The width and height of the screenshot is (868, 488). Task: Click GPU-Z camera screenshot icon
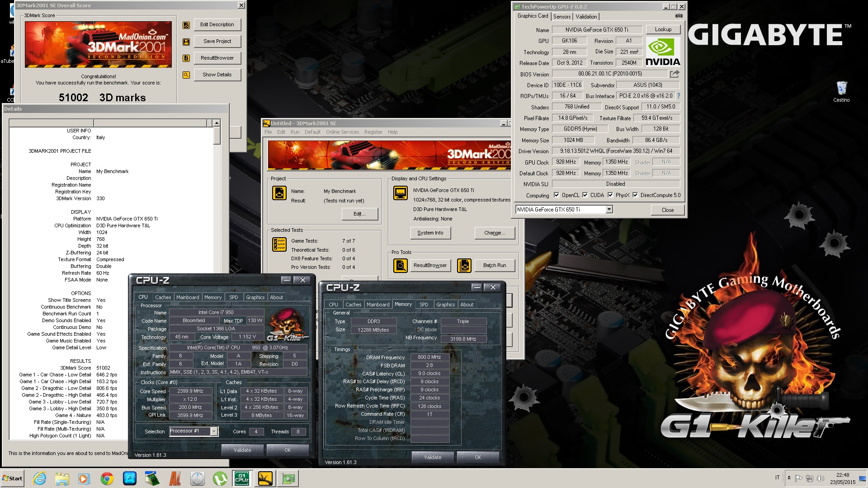pyautogui.click(x=679, y=16)
